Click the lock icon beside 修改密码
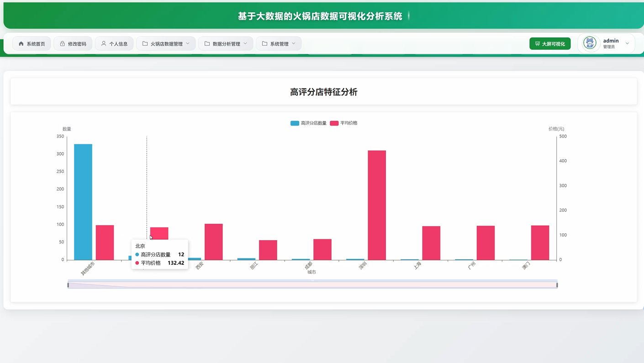 (x=62, y=44)
